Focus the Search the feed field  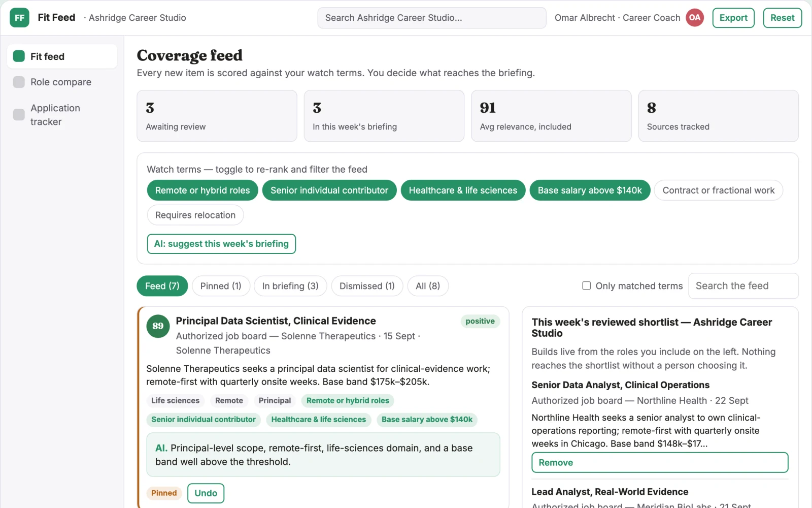point(743,286)
